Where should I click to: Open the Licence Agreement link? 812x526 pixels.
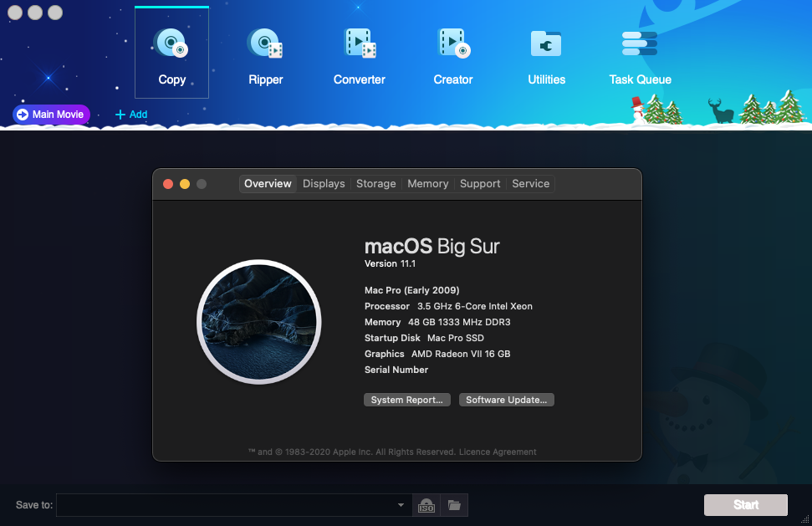pos(498,452)
